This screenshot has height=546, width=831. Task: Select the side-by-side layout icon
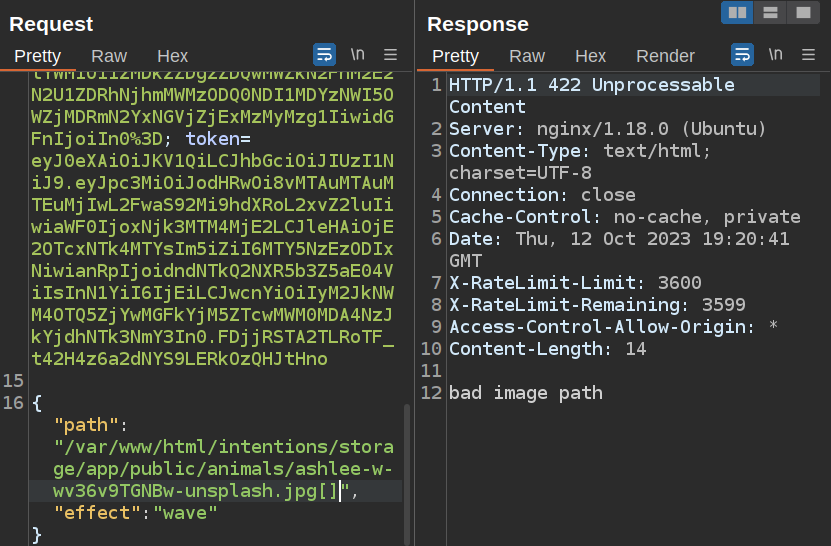pos(737,13)
